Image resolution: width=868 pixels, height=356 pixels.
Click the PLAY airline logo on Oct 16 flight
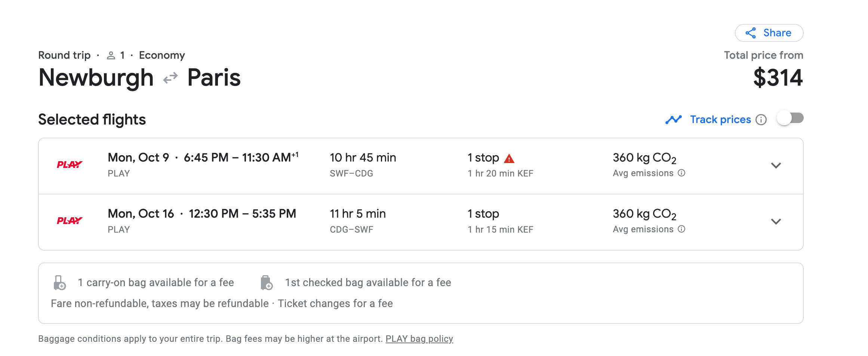pyautogui.click(x=70, y=221)
